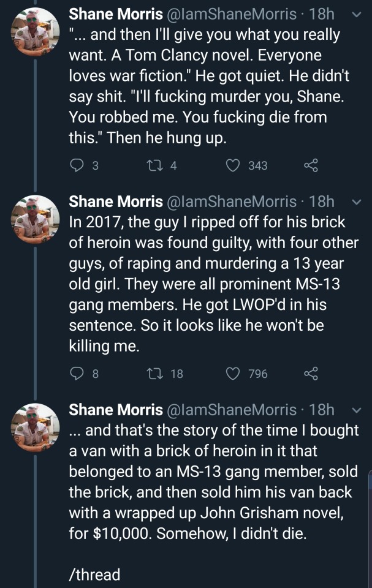
Task: Like the tweet with 343 likes
Action: pyautogui.click(x=232, y=165)
